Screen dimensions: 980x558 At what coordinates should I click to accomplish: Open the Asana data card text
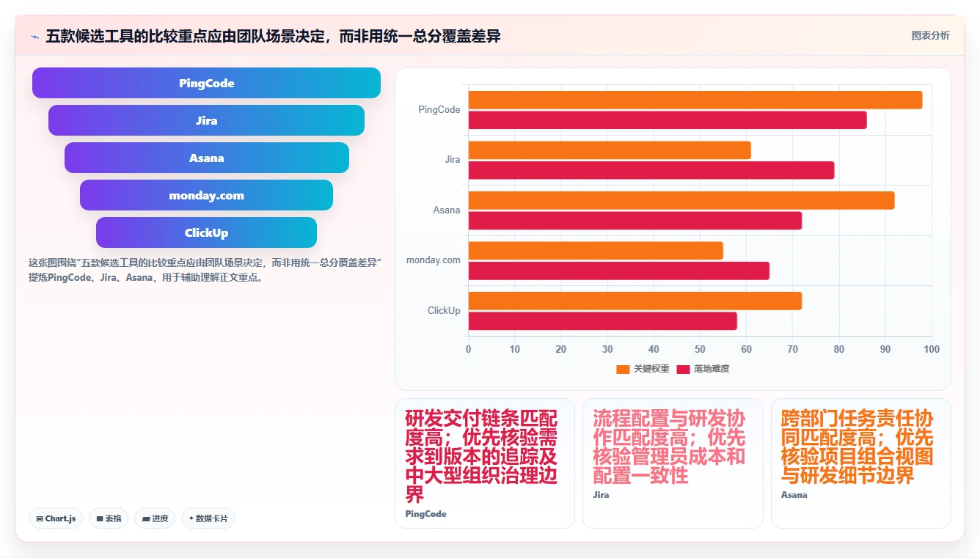[857, 447]
